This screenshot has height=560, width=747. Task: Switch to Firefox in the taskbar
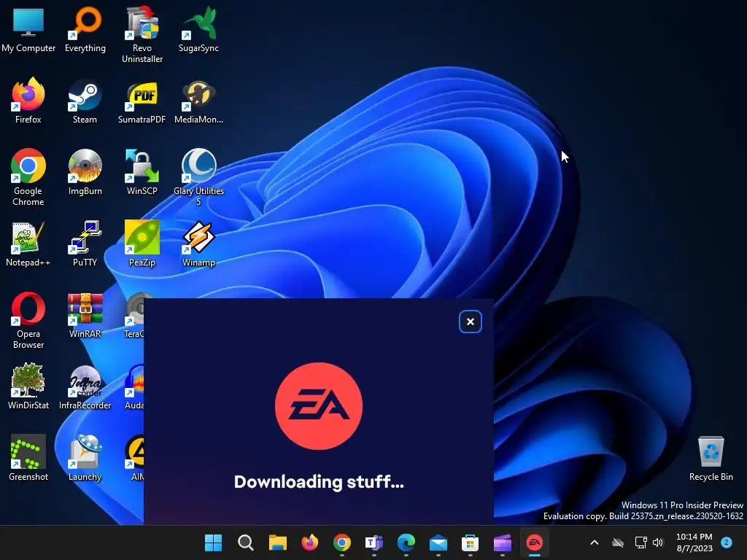click(309, 542)
